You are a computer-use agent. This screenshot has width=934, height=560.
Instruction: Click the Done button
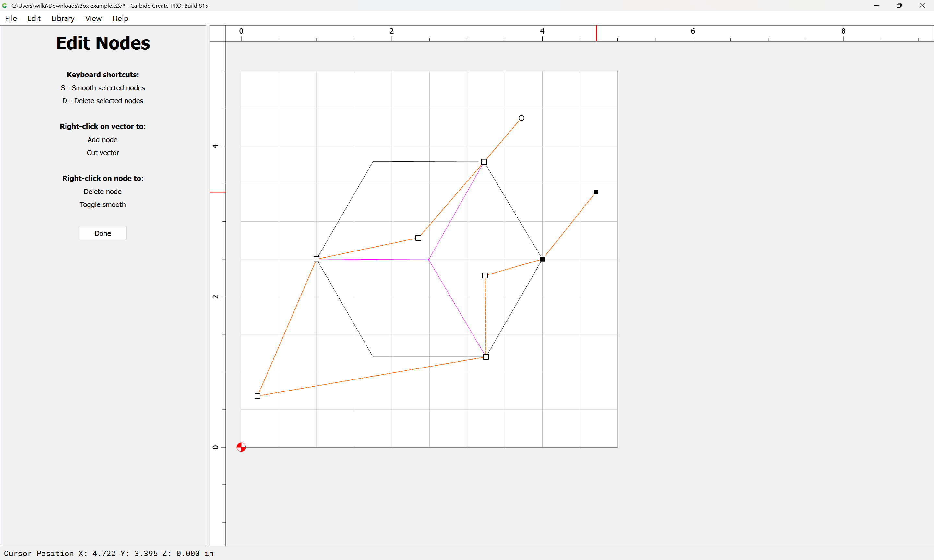(x=103, y=233)
